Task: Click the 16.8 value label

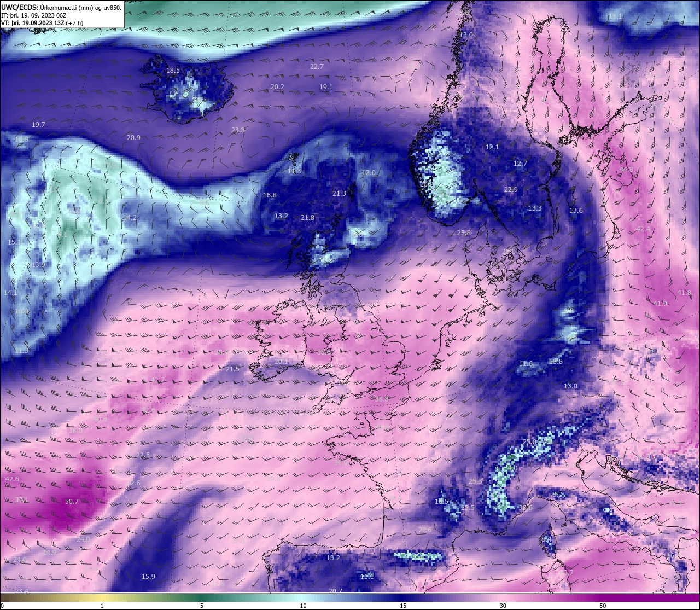Action: coord(270,195)
